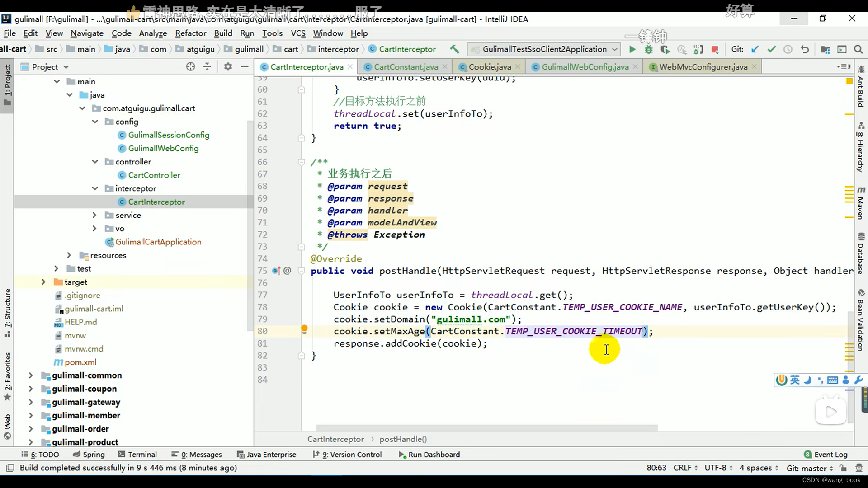Image resolution: width=868 pixels, height=488 pixels.
Task: Open the 6: TODO tool window
Action: tap(40, 454)
